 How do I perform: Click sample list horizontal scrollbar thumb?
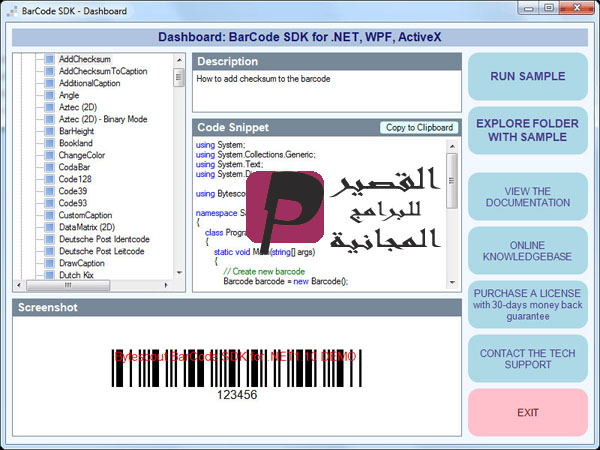(68, 285)
